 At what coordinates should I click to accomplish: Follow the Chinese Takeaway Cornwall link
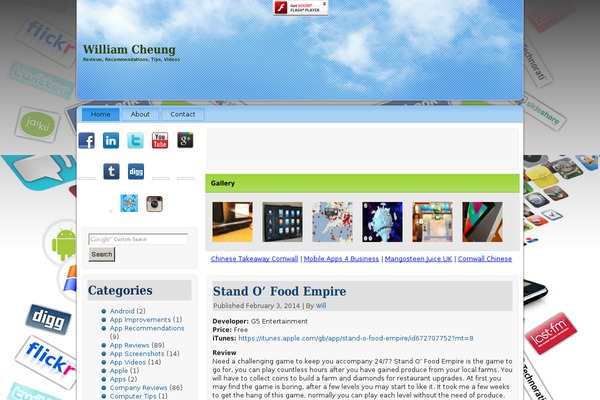point(254,259)
